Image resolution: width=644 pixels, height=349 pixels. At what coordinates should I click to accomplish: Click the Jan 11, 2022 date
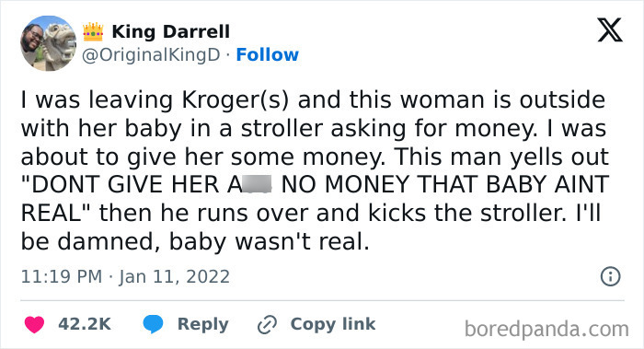click(175, 276)
